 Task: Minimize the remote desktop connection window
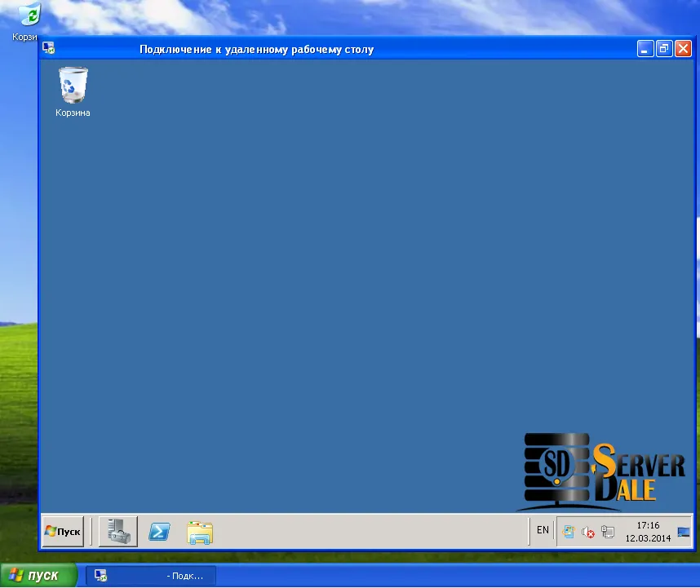point(645,48)
